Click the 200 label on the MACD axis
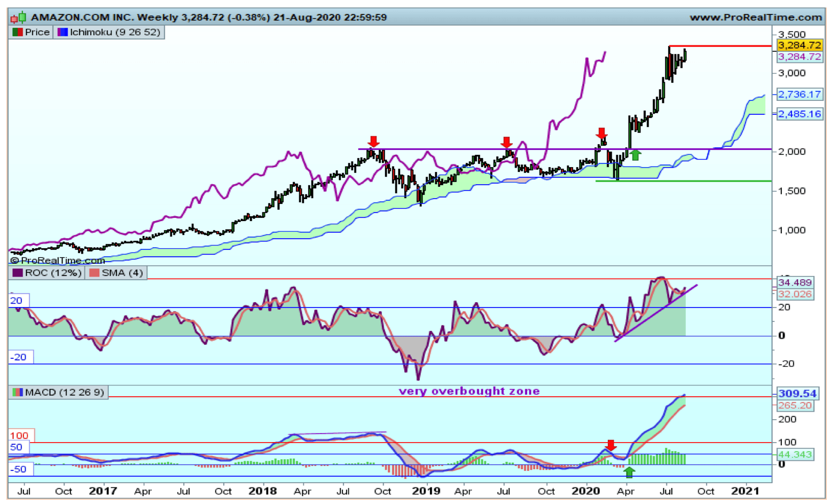 788,420
